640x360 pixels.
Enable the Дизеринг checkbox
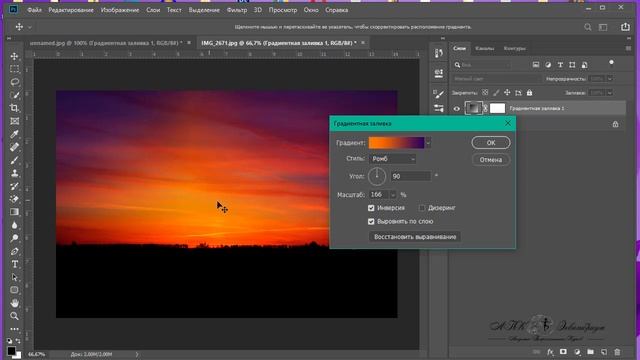(x=422, y=208)
